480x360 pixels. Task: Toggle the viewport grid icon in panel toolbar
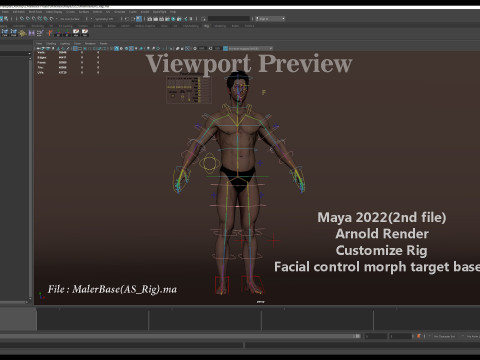[x=75, y=48]
